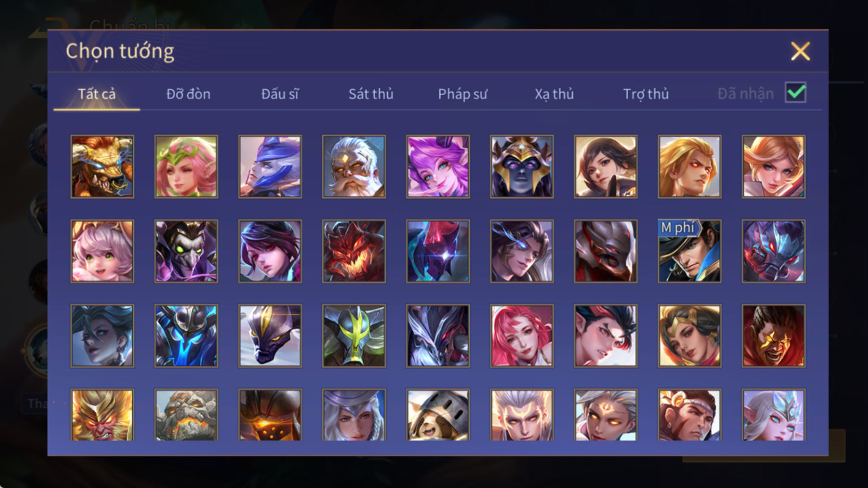Screen dimensions: 868x488
Task: Pick the pink-haired smiling woman hero
Action: [522, 336]
